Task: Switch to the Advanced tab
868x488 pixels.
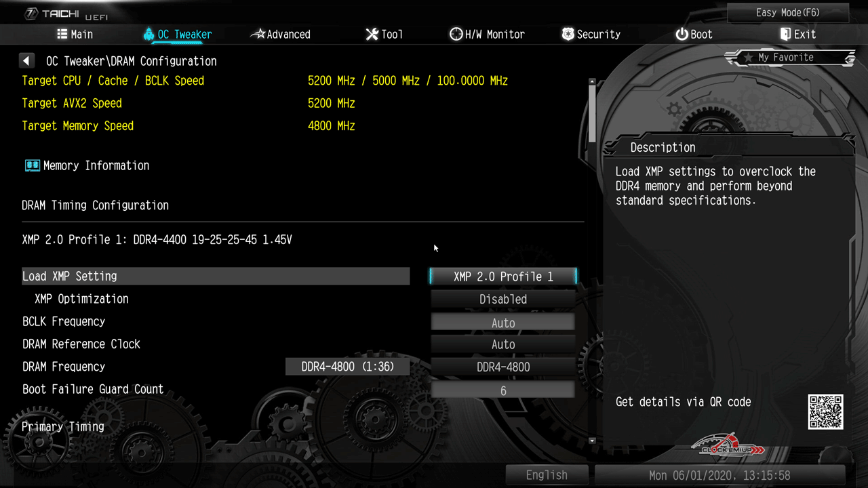Action: click(x=281, y=34)
